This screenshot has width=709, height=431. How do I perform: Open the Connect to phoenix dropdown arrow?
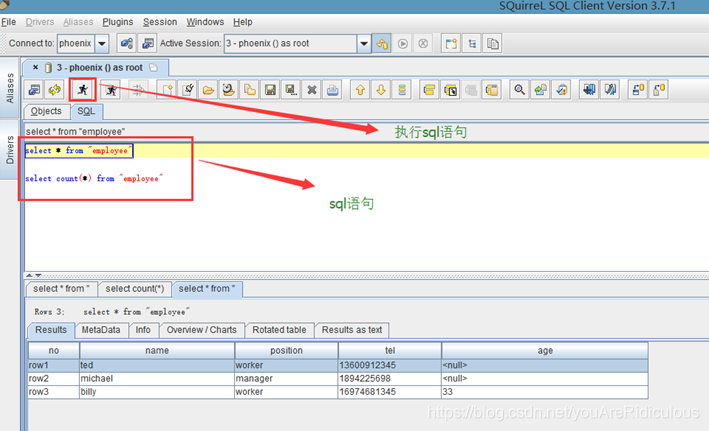(102, 43)
